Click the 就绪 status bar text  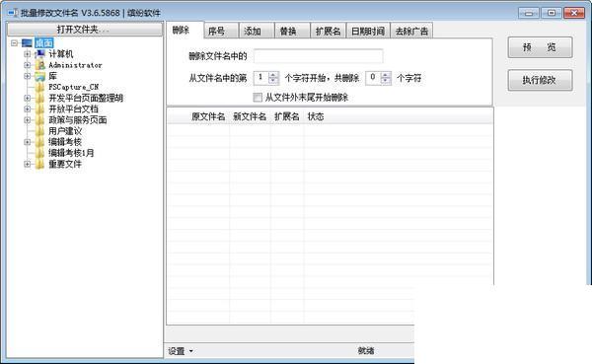tap(365, 351)
